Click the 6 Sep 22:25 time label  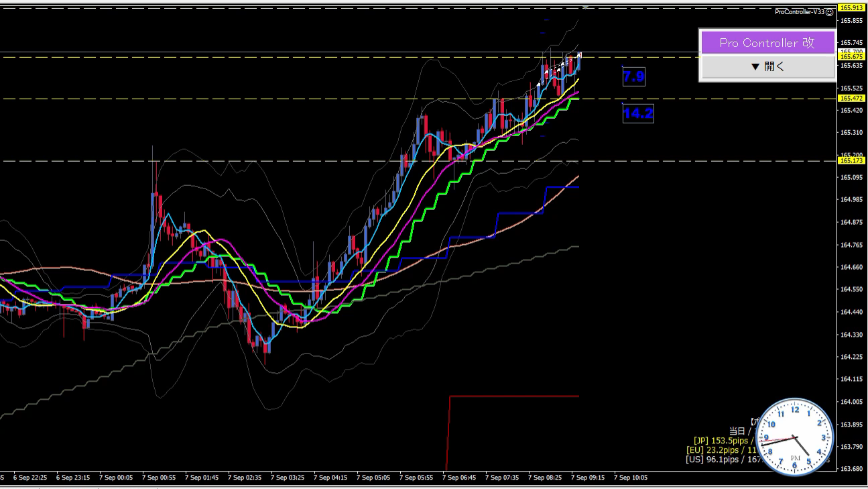[x=29, y=478]
